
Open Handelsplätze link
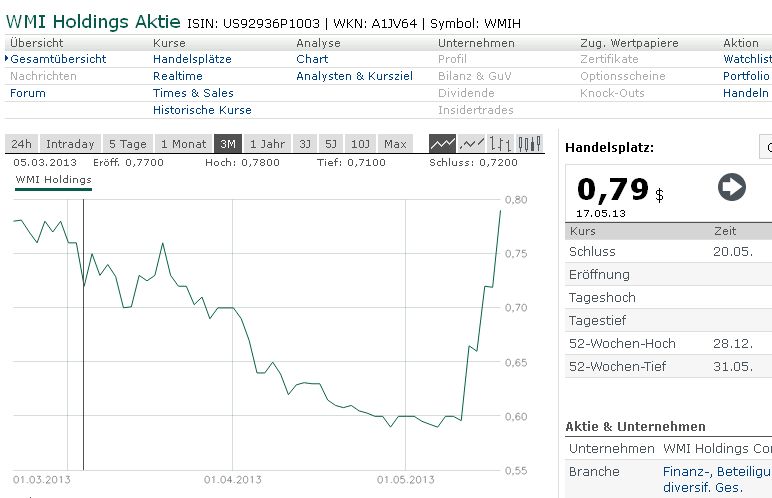pyautogui.click(x=192, y=59)
